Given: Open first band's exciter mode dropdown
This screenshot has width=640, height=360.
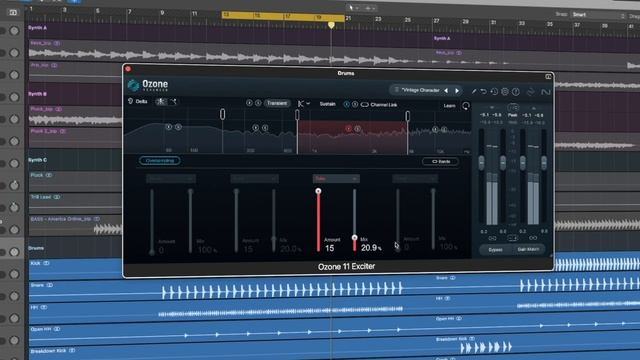Looking at the screenshot, I should [171, 179].
